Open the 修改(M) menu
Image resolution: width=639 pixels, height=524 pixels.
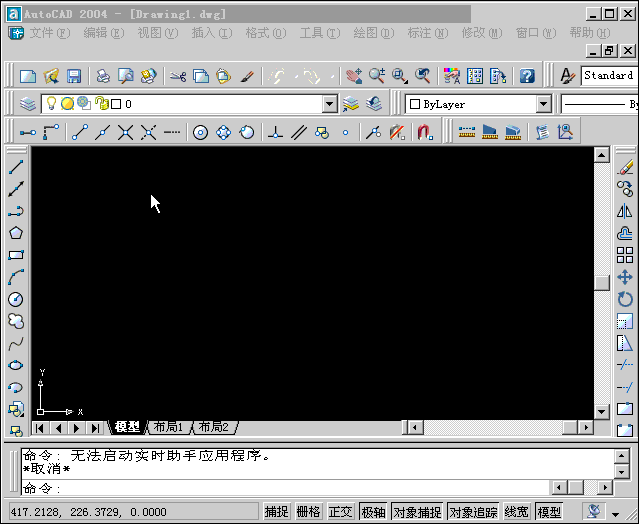click(481, 33)
